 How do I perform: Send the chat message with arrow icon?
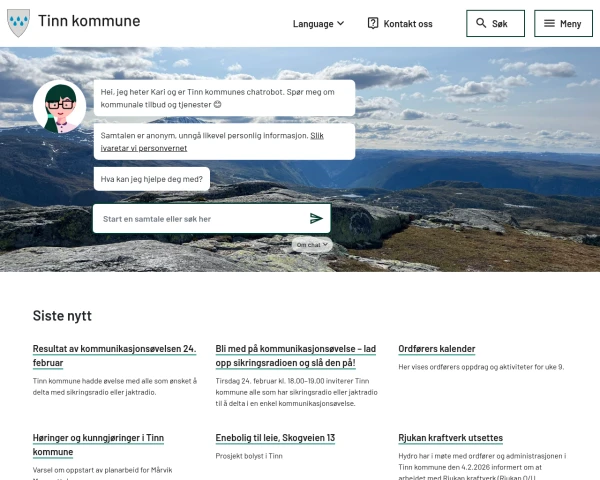pos(316,218)
